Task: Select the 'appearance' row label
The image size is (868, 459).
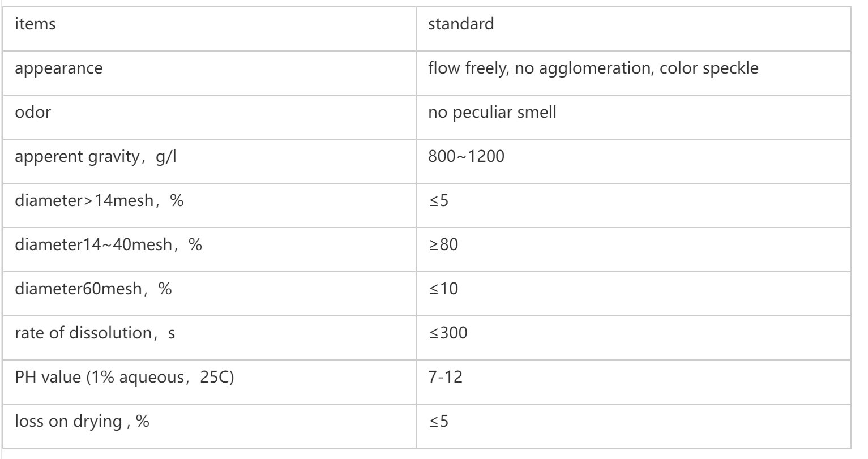Action: coord(59,68)
